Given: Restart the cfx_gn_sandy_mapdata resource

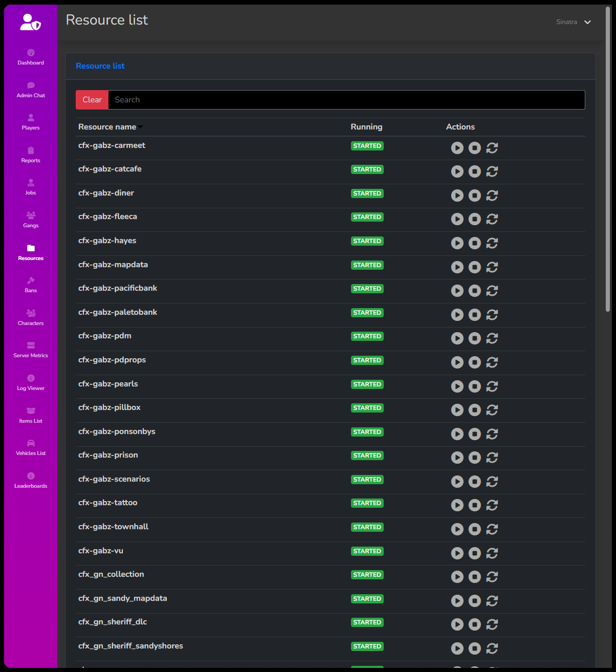Looking at the screenshot, I should point(492,601).
